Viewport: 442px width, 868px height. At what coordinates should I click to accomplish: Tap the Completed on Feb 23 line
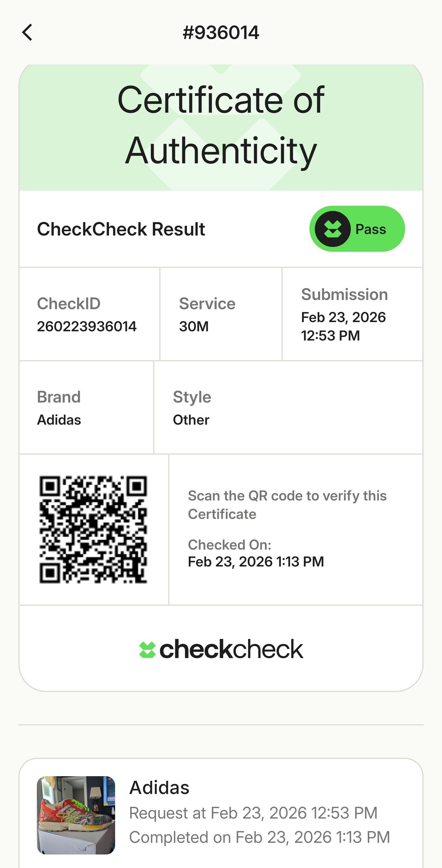click(x=259, y=837)
